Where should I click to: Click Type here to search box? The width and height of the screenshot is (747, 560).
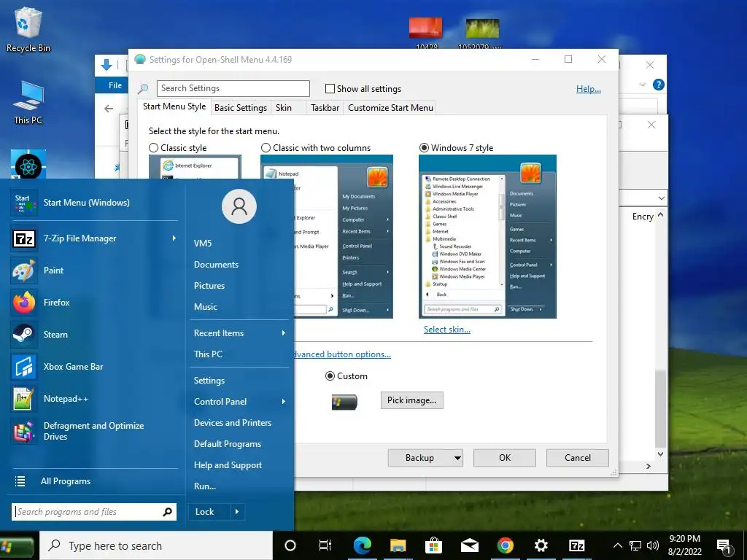click(156, 545)
